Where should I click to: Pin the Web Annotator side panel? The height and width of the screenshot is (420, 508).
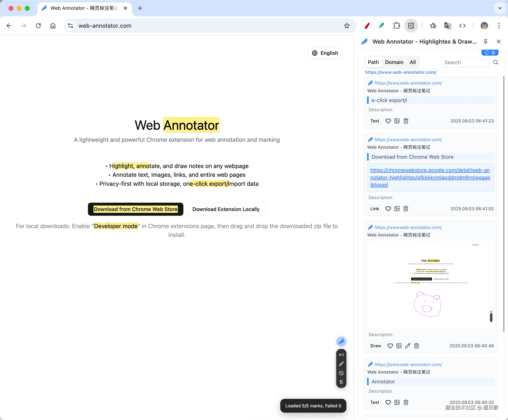click(x=485, y=42)
